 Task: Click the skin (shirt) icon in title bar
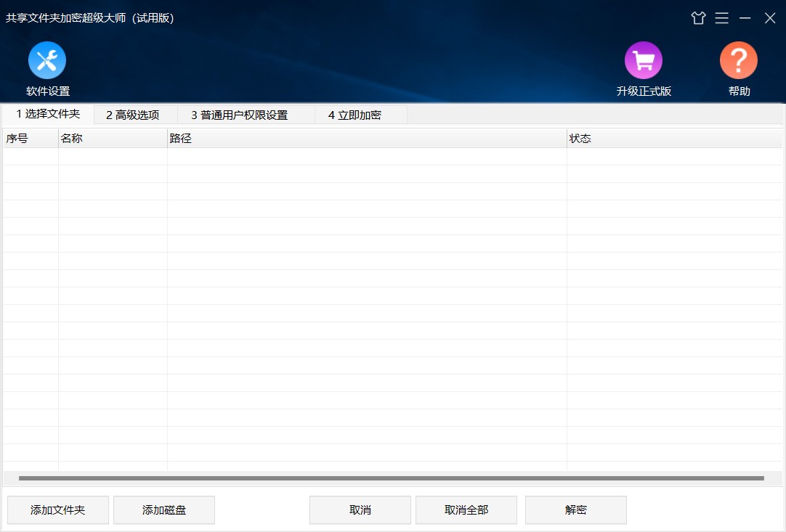[x=698, y=18]
